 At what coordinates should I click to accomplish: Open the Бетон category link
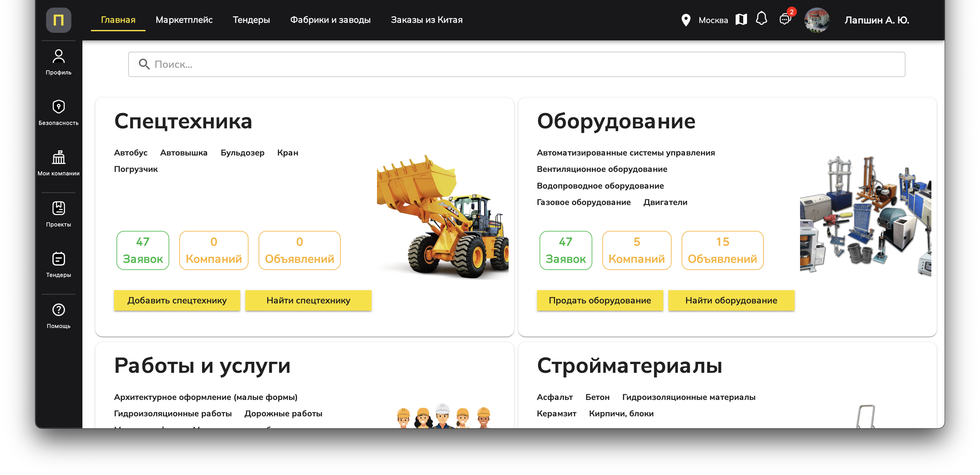597,397
